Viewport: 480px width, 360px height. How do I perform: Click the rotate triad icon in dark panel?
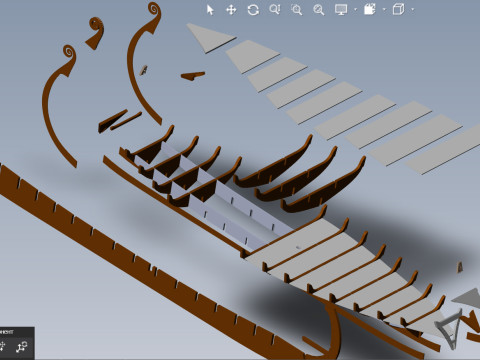click(21, 347)
